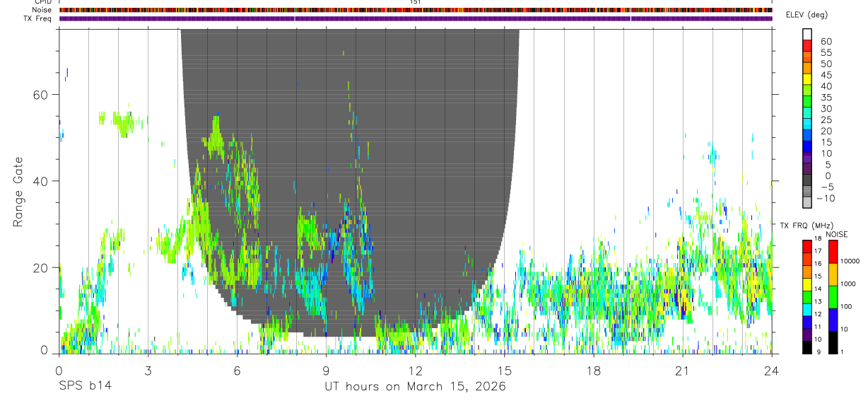Screen dimensions: 868x401
Task: Click the ELEV scale label 55
Action: pyautogui.click(x=826, y=52)
